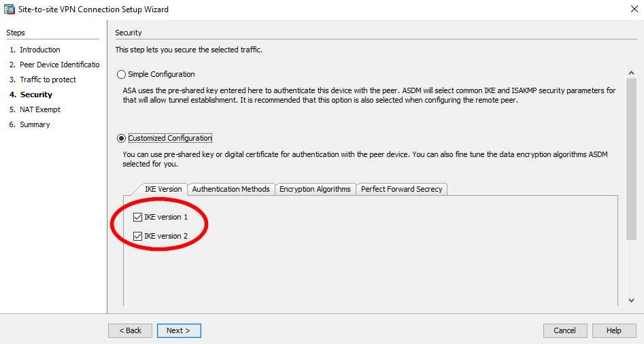The width and height of the screenshot is (644, 344).
Task: Click the wizard icon in title bar
Action: [8, 10]
